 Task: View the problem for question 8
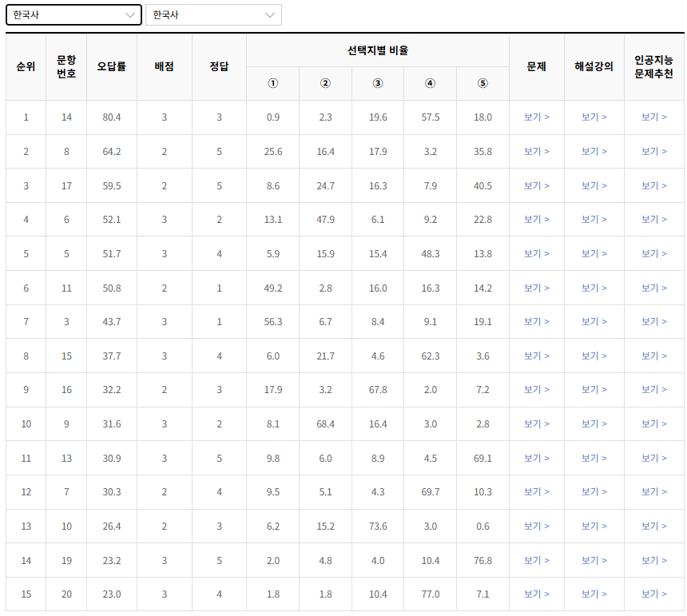coord(536,150)
